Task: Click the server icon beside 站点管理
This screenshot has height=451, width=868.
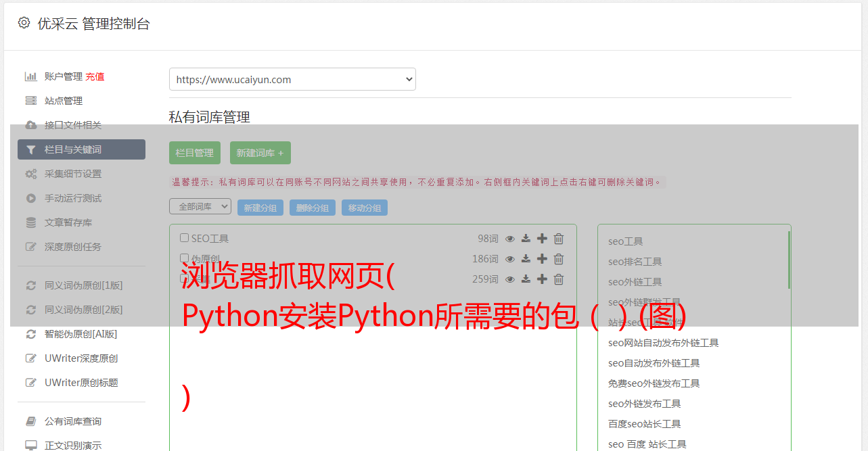Action: (x=31, y=101)
